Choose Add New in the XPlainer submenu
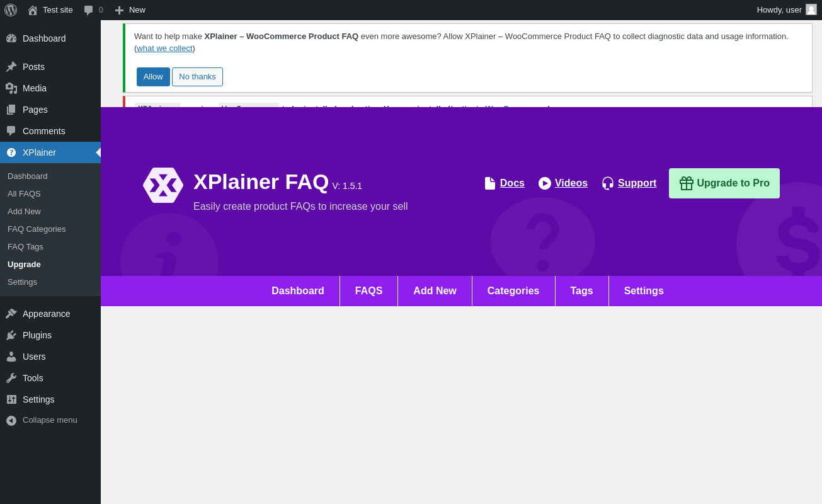822x504 pixels. pyautogui.click(x=24, y=212)
